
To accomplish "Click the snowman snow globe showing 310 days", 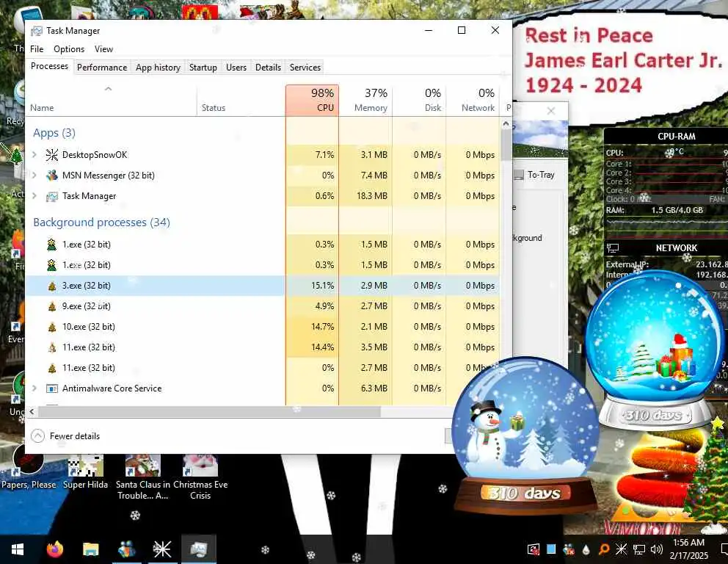I will point(525,435).
